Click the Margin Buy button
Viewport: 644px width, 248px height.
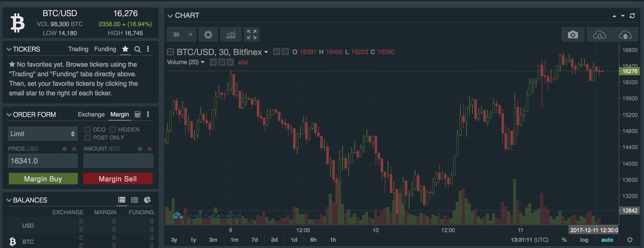[x=43, y=179]
